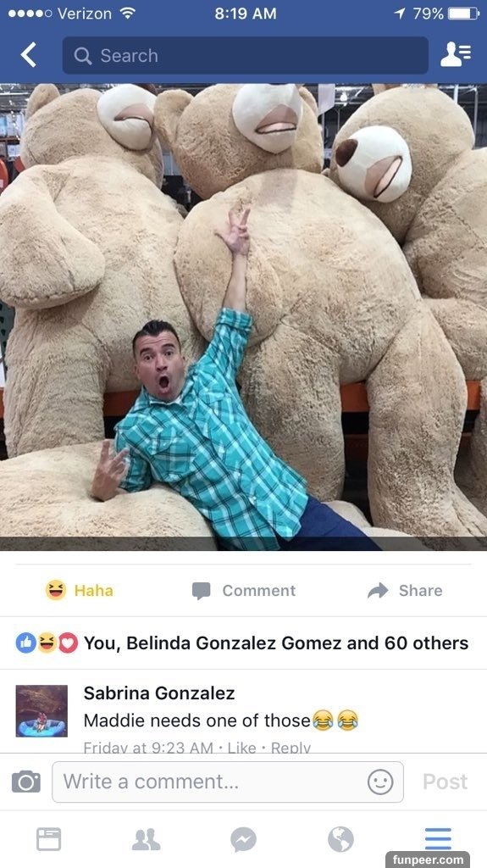Open the friend requests icon beside search
Screen dimensions: 487x868
pyautogui.click(x=456, y=55)
